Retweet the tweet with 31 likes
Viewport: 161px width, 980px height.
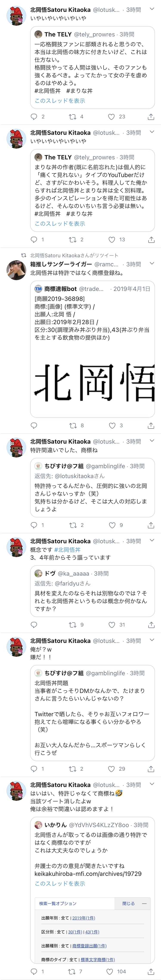coord(72,624)
